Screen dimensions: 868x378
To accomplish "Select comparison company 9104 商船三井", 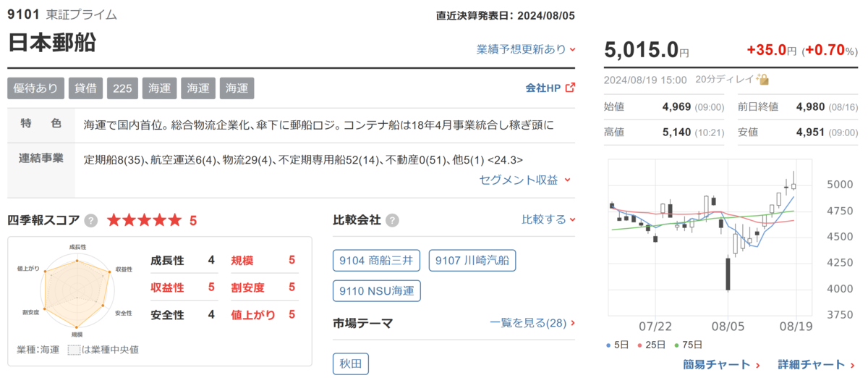I will coord(376,261).
